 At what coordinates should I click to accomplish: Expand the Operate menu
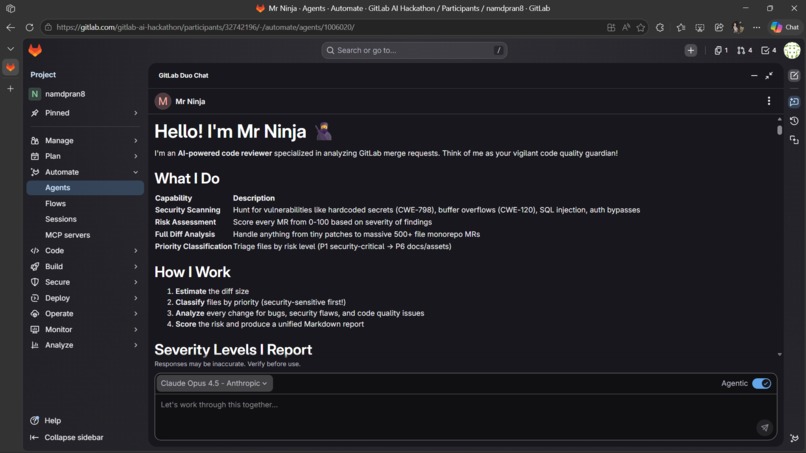(85, 313)
